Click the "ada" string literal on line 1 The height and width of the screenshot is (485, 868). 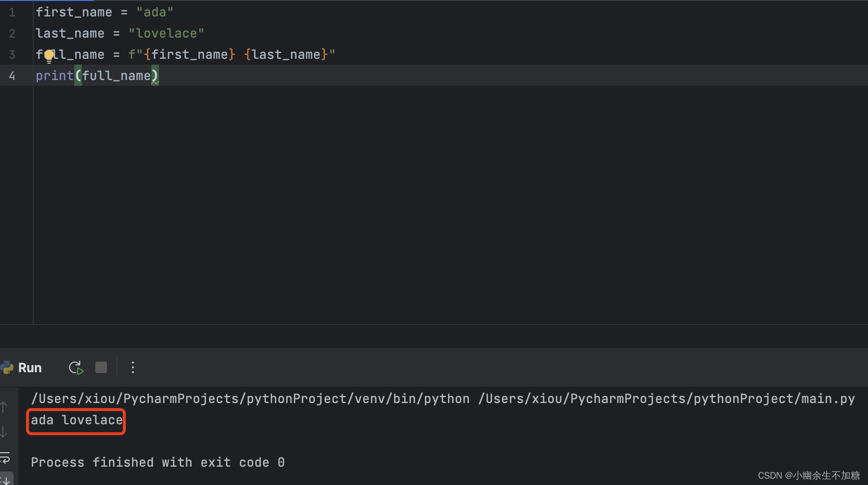[155, 12]
